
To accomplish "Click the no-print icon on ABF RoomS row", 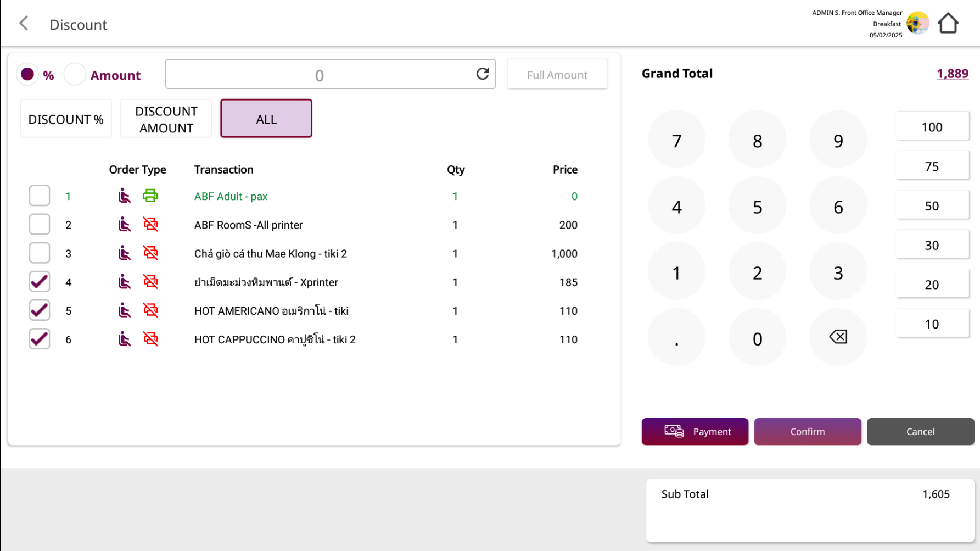I will point(150,224).
